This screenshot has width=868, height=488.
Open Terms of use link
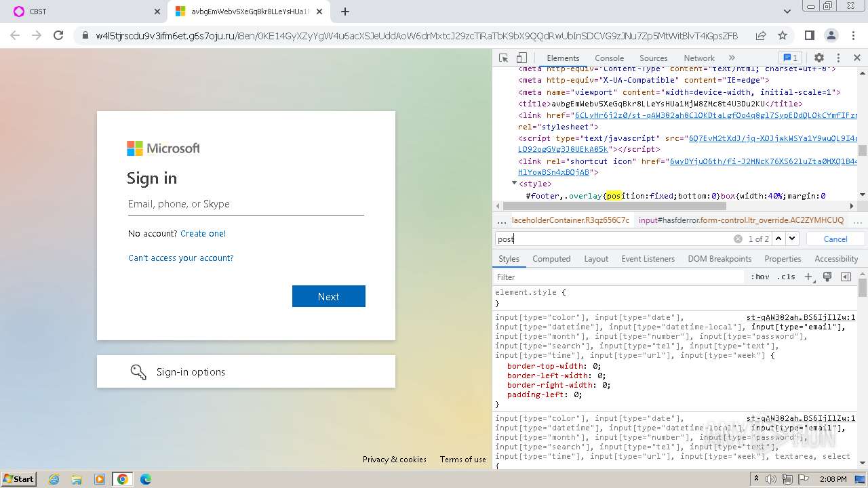[x=463, y=459]
